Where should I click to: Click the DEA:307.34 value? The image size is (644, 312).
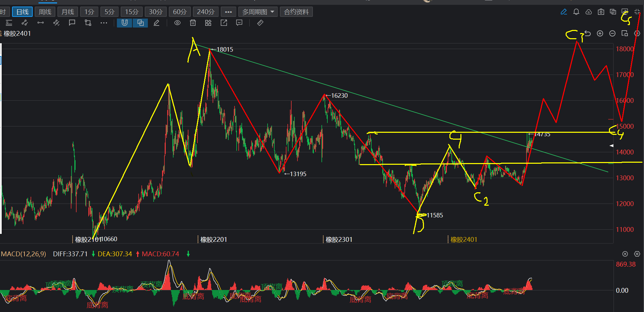tap(115, 254)
